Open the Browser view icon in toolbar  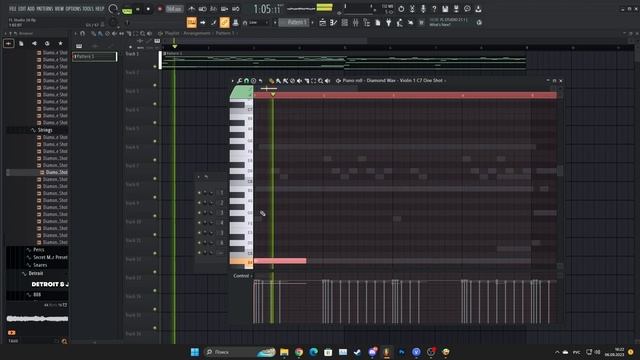[x=367, y=23]
